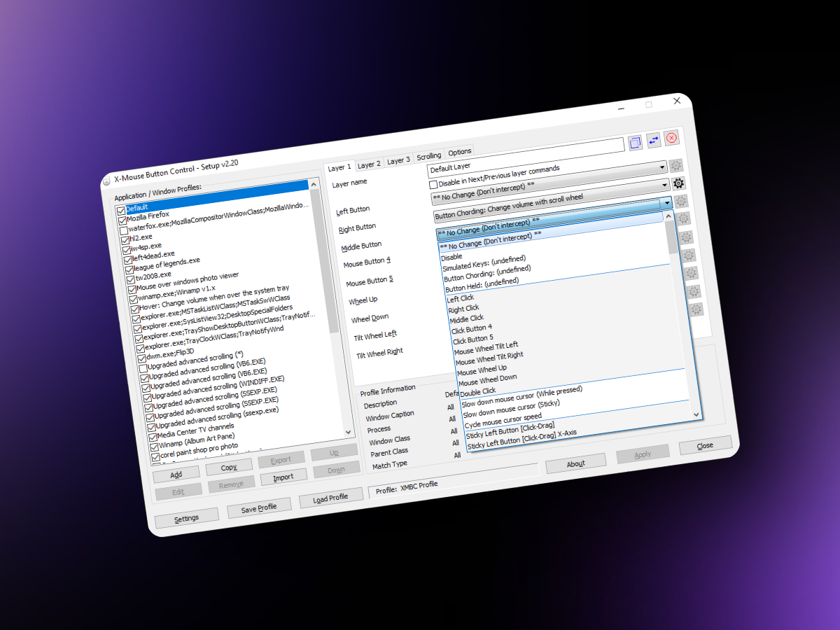Viewport: 840px width, 630px height.
Task: Switch to the Layer 3 tab
Action: click(399, 160)
